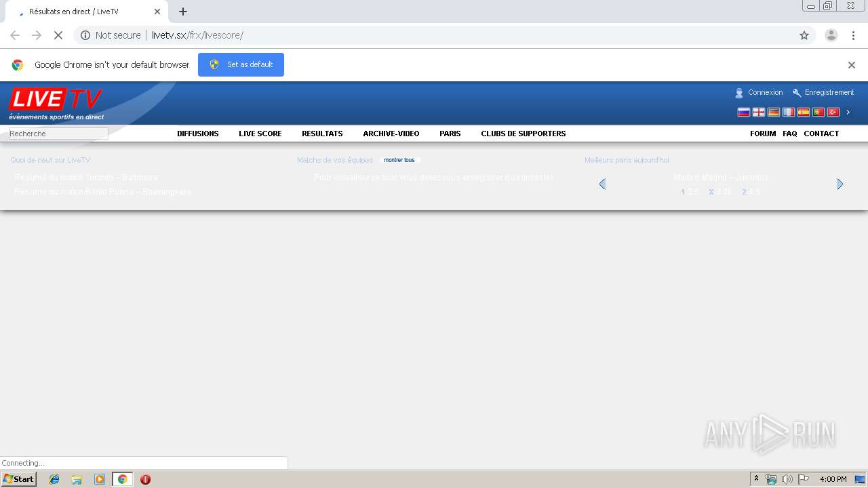
Task: Open the volume speaker tray icon
Action: [x=787, y=479]
